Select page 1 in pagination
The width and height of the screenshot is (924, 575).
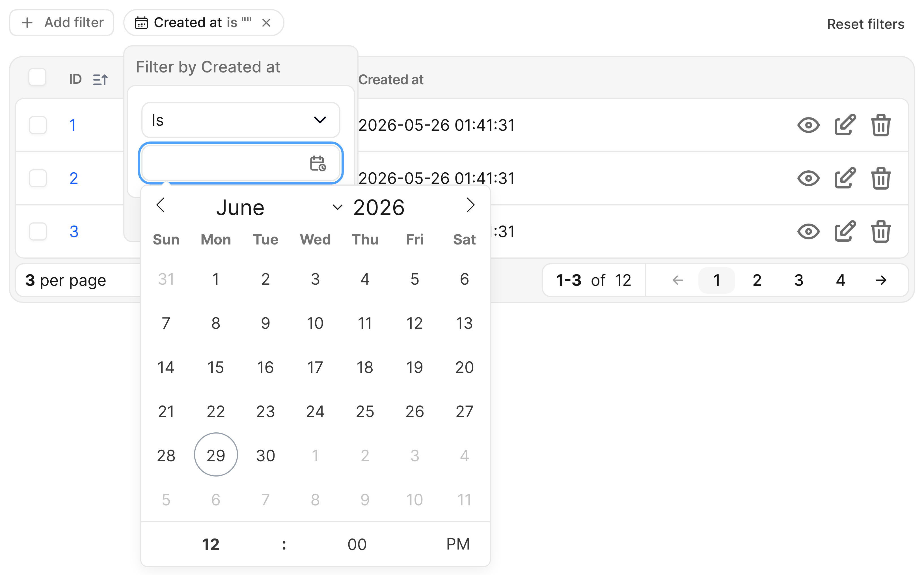pyautogui.click(x=716, y=280)
